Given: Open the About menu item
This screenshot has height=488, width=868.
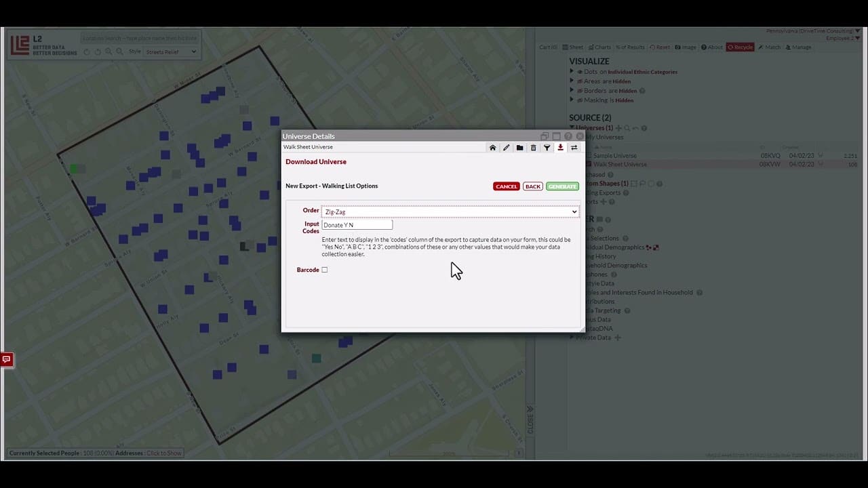Looking at the screenshot, I should point(712,47).
